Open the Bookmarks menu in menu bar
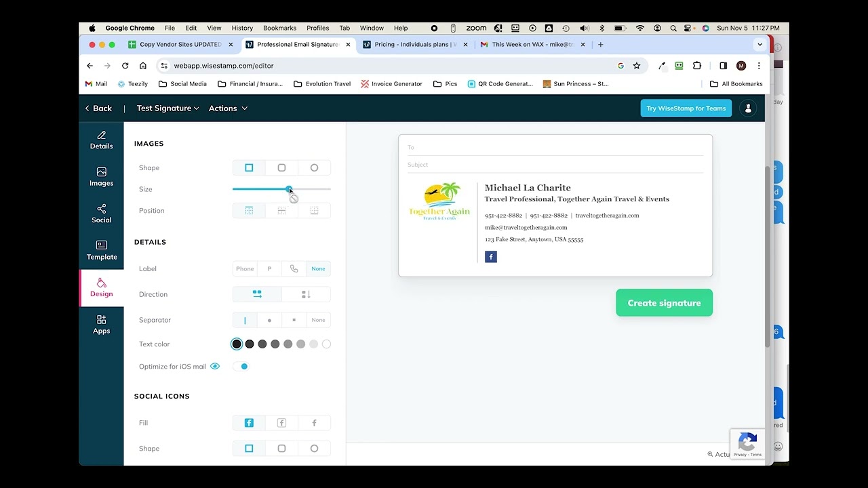Image resolution: width=868 pixels, height=488 pixels. point(279,28)
